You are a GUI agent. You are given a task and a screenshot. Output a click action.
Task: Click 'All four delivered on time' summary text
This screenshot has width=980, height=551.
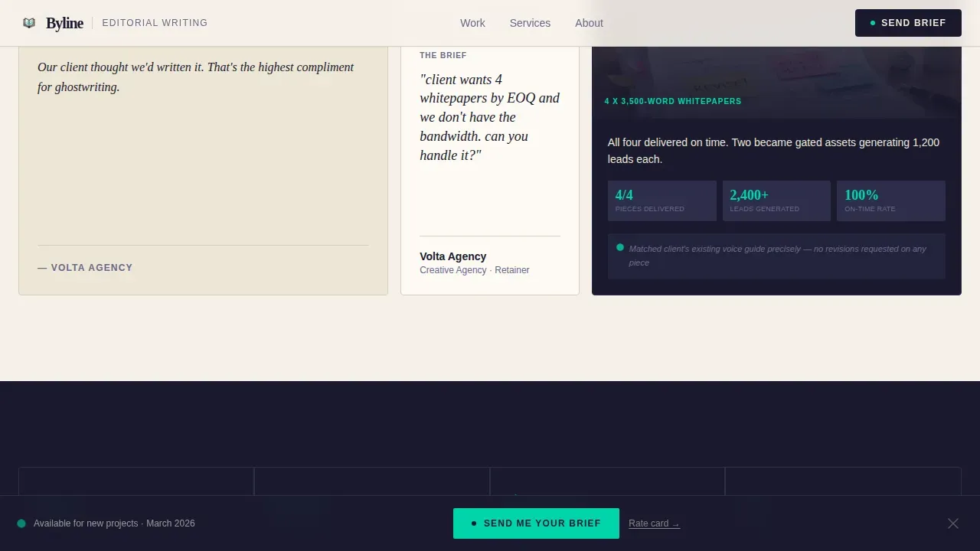pyautogui.click(x=773, y=151)
